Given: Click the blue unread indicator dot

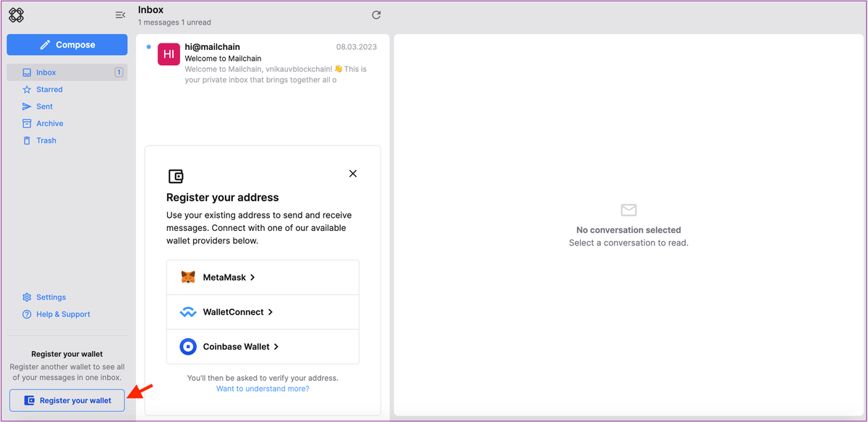Looking at the screenshot, I should (x=148, y=47).
